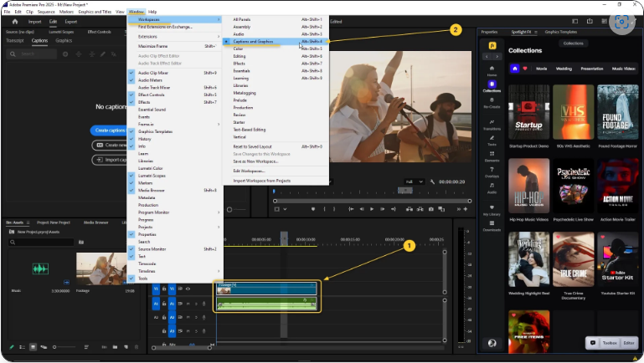Toggle Effect Controls panel checkmark

click(x=131, y=95)
